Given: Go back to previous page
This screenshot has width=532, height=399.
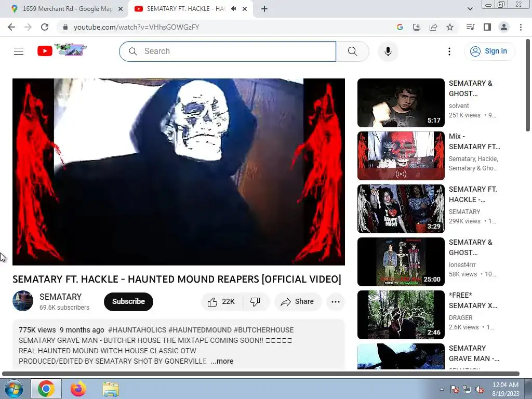Looking at the screenshot, I should point(11,27).
